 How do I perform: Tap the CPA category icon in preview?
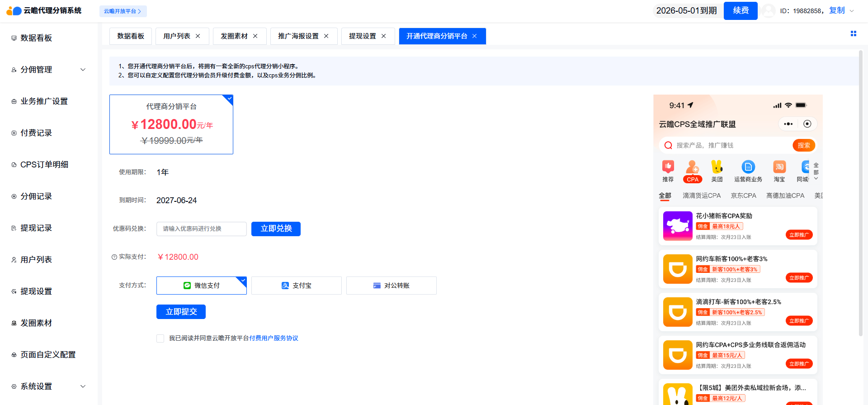(x=693, y=167)
